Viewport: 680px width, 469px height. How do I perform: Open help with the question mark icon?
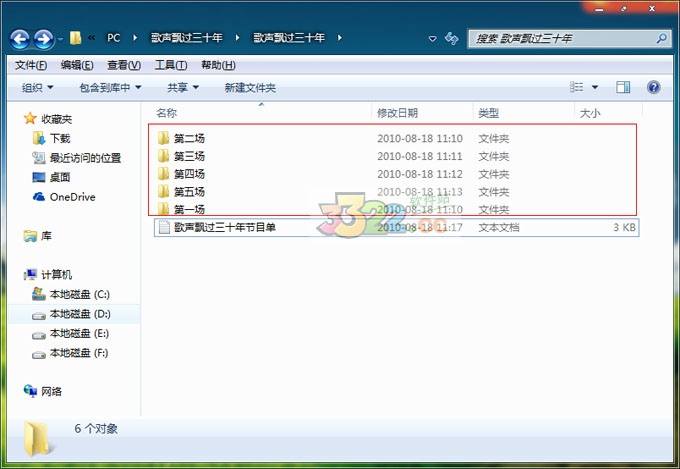click(x=654, y=87)
